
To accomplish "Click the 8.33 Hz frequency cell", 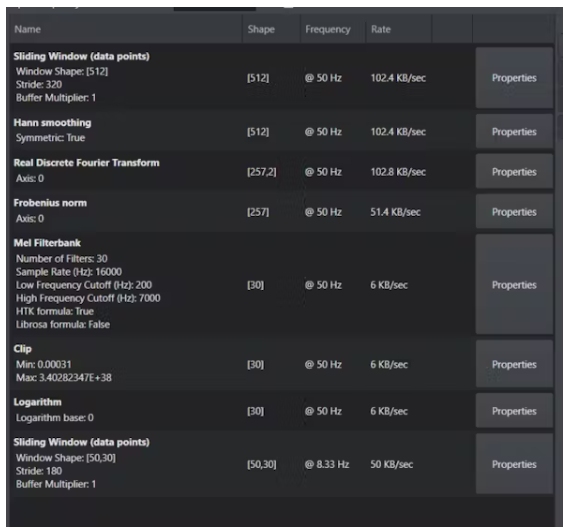I will (x=327, y=464).
